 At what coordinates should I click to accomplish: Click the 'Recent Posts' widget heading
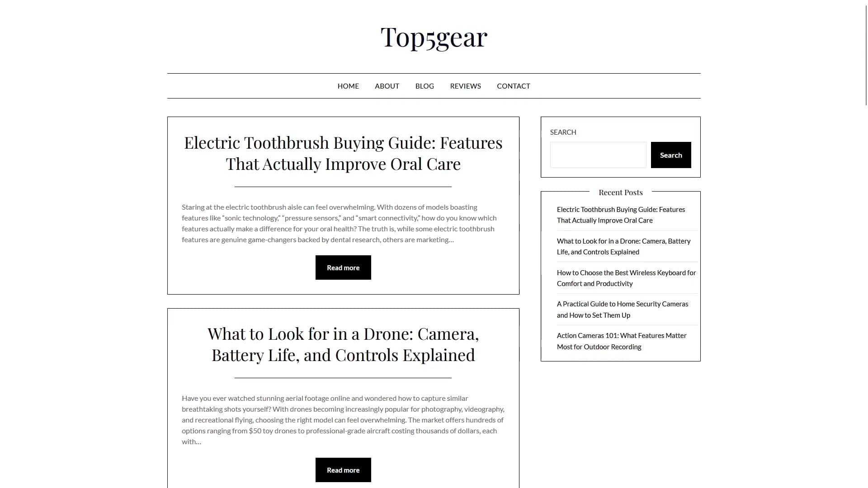[x=621, y=192]
